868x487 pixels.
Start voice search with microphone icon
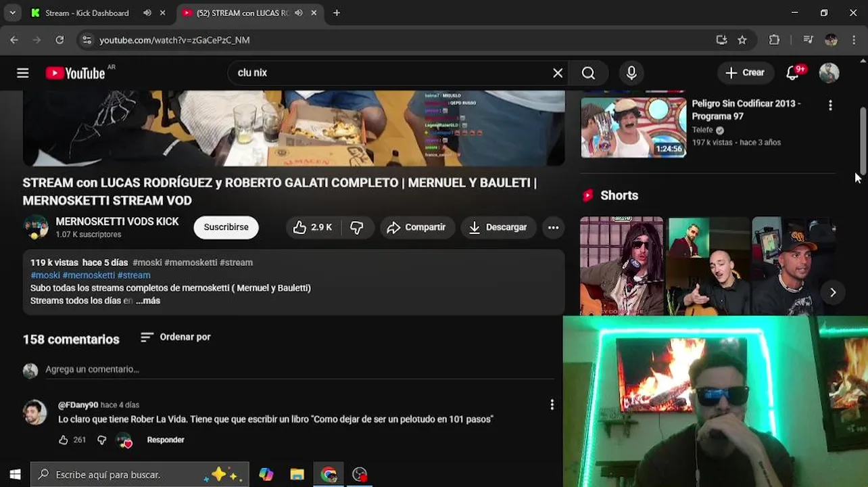(x=631, y=73)
